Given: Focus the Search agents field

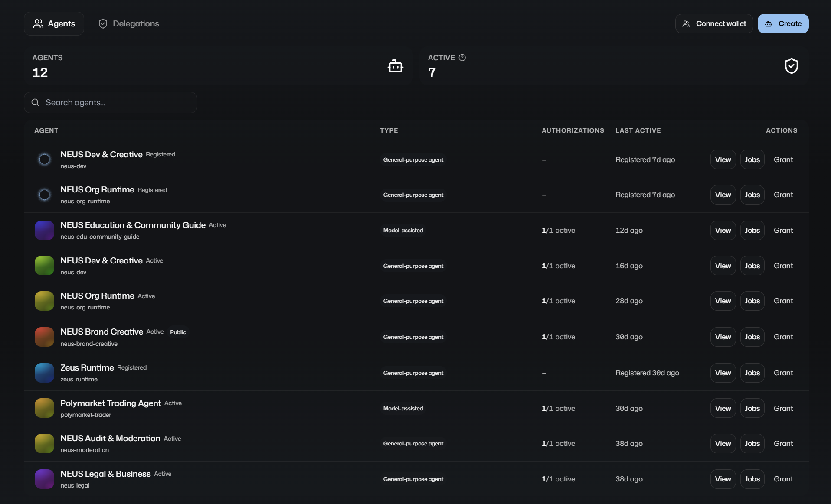Looking at the screenshot, I should pos(111,102).
